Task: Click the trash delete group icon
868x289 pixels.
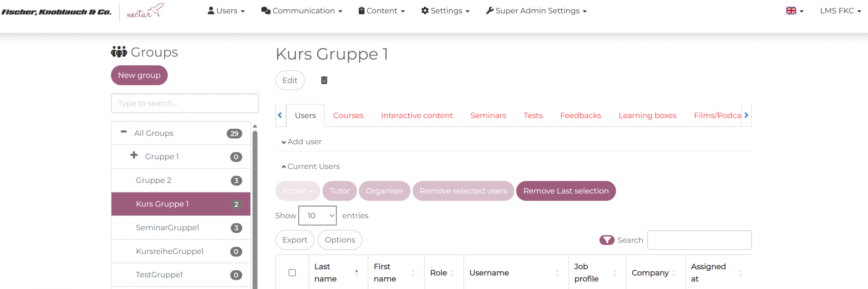Action: 324,80
